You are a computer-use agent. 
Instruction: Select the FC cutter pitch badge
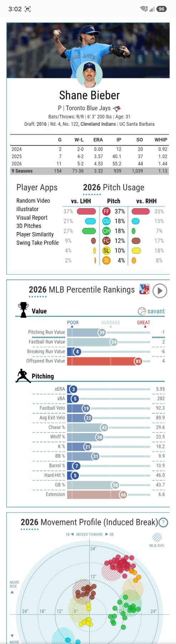coord(106,241)
